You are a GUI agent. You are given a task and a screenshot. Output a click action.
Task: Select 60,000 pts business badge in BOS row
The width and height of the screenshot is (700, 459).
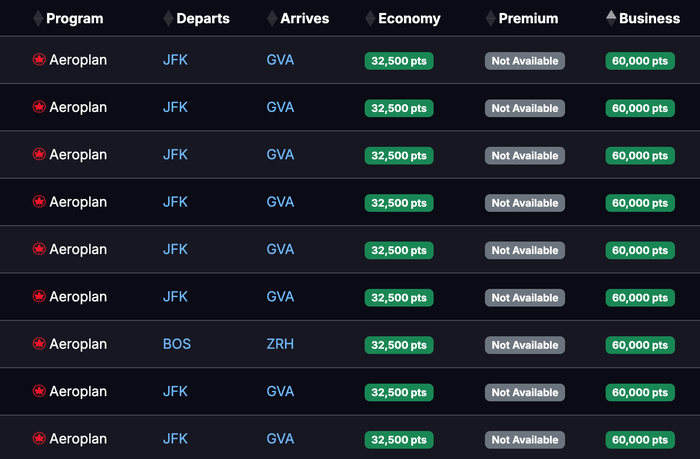click(x=640, y=345)
